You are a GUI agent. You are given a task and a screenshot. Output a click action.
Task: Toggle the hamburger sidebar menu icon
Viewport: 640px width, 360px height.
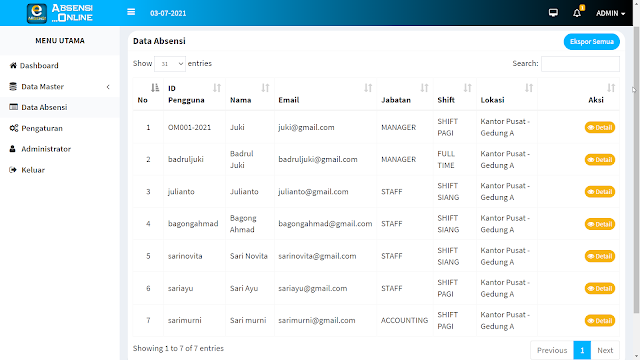131,12
